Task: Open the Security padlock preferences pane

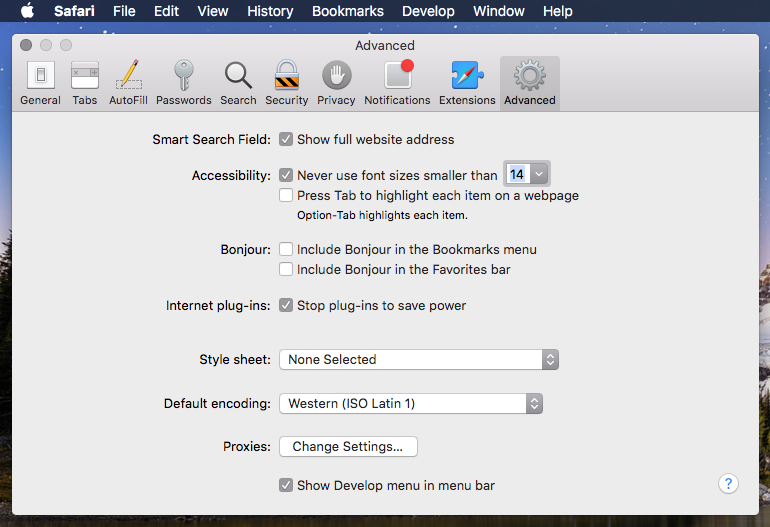Action: (x=287, y=83)
